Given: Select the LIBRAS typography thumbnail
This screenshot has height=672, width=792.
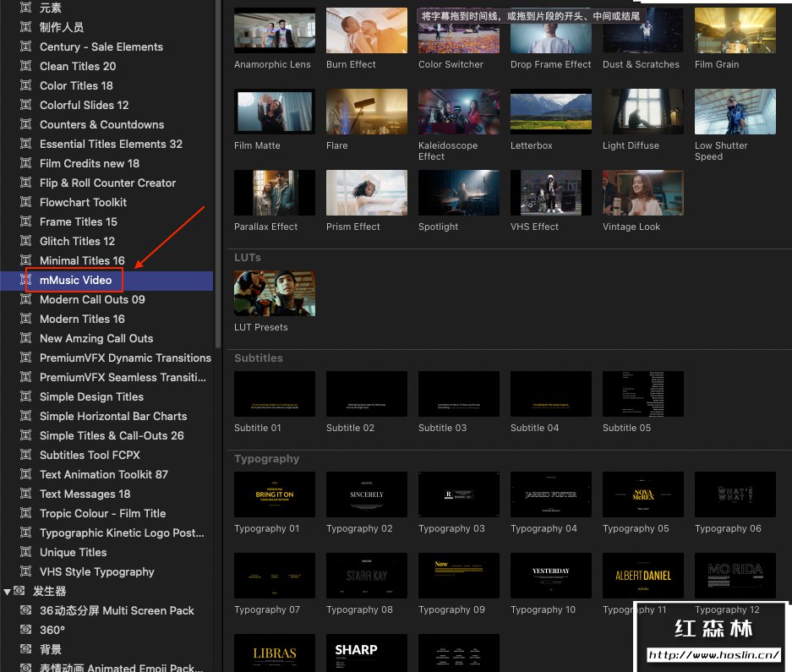Looking at the screenshot, I should pos(275,653).
